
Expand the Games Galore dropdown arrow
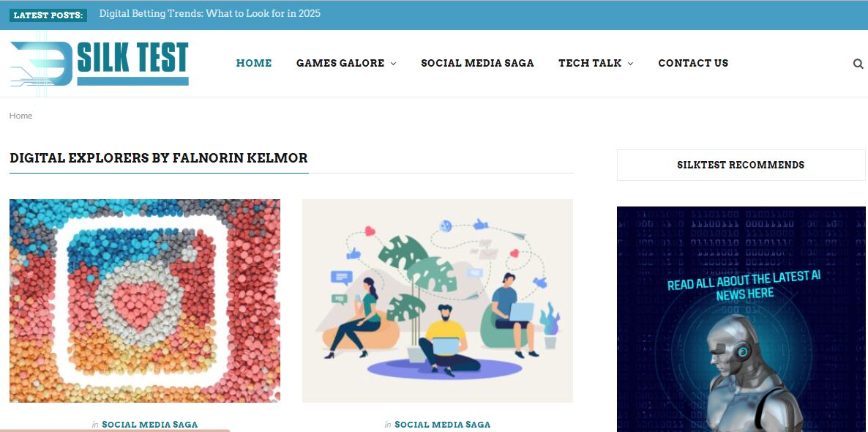(394, 64)
